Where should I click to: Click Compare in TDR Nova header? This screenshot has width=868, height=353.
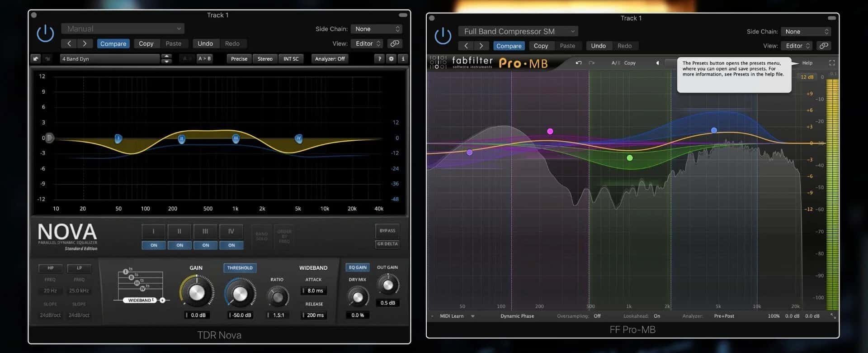113,43
